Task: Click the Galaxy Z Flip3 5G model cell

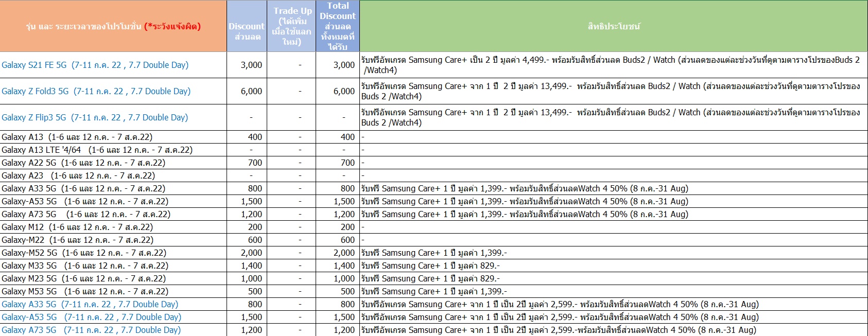Action: pyautogui.click(x=113, y=117)
